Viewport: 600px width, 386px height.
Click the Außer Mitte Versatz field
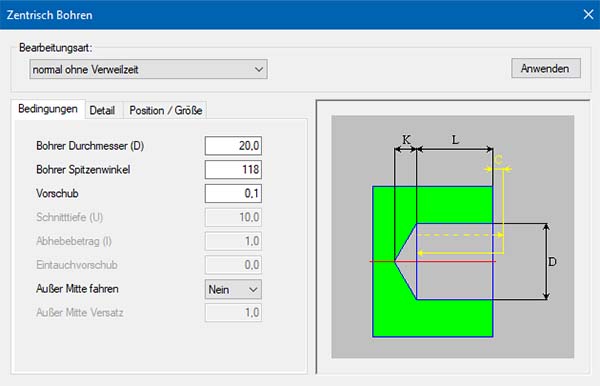point(233,313)
